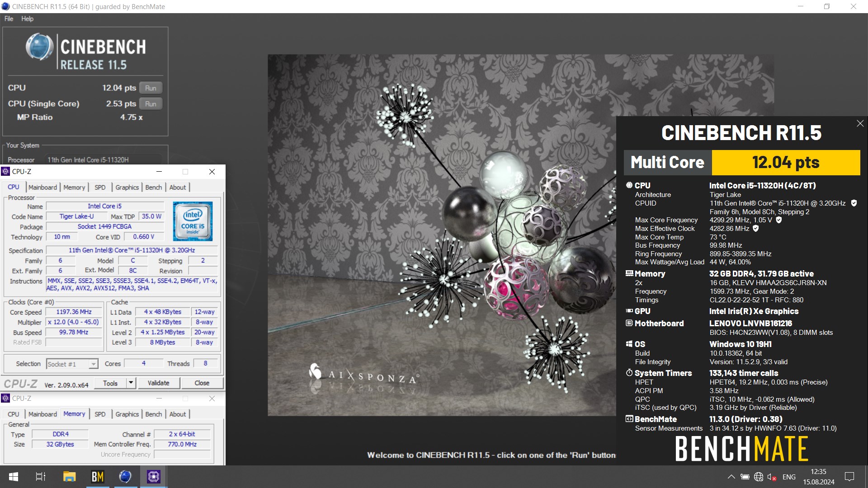Select CPU tab in lower CPU-Z window
Screen dimensions: 868x488
14,414
